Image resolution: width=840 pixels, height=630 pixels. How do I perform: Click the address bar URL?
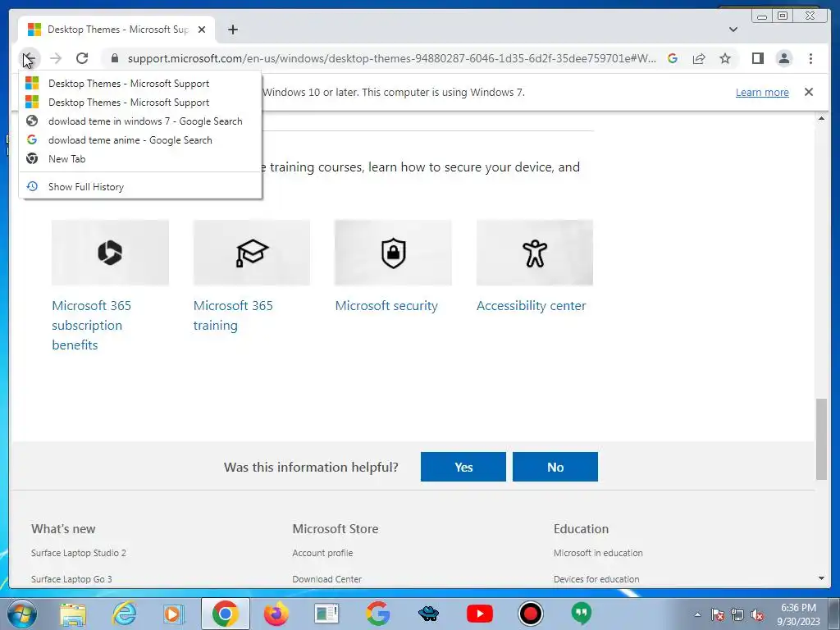391,58
